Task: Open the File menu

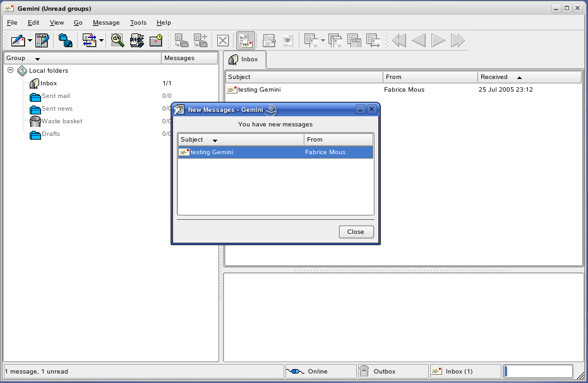Action: pyautogui.click(x=12, y=23)
